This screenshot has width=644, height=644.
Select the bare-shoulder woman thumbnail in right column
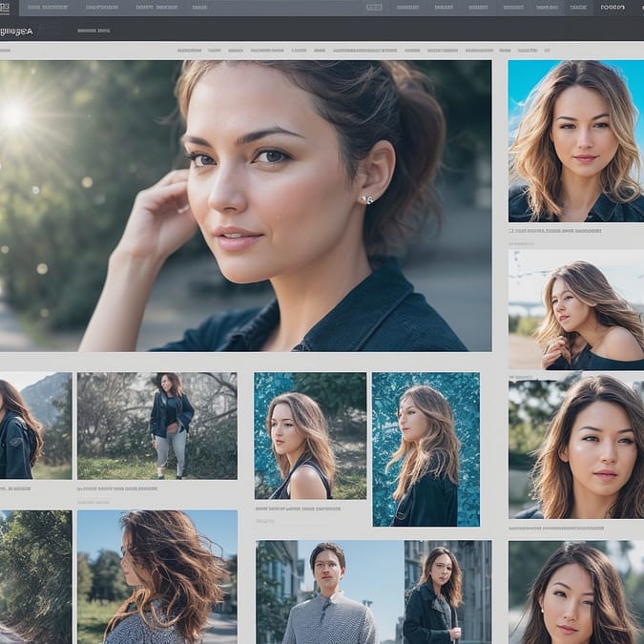576,310
